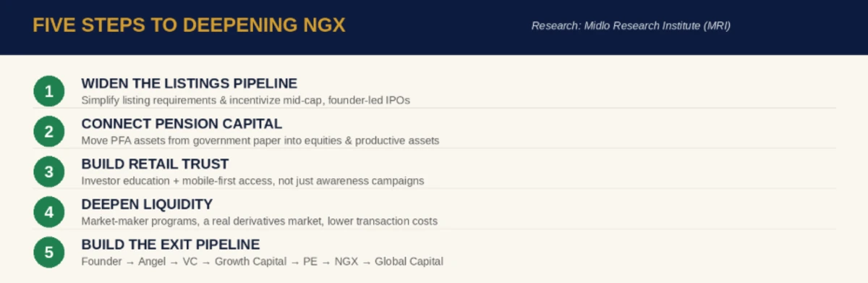The height and width of the screenshot is (283, 868).
Task: Select the 'Build the Exit Pipeline' heading
Action: [171, 245]
